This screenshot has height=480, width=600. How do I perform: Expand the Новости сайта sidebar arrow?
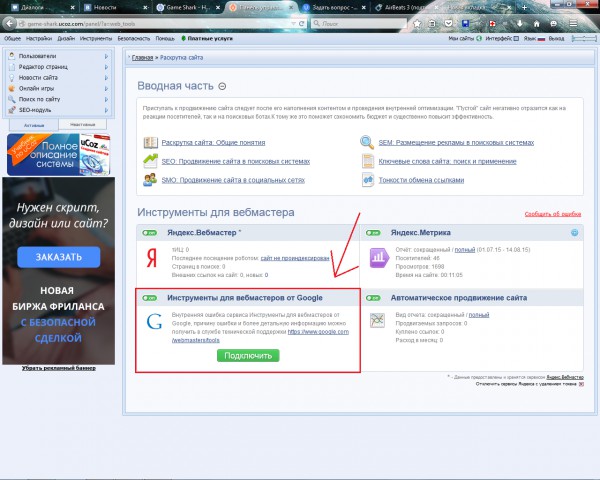pyautogui.click(x=106, y=78)
